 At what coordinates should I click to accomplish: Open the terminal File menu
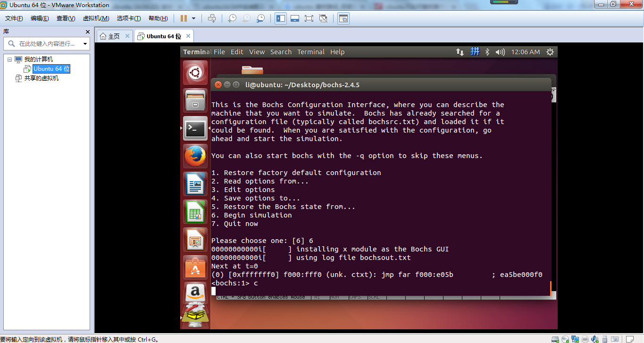[x=219, y=52]
